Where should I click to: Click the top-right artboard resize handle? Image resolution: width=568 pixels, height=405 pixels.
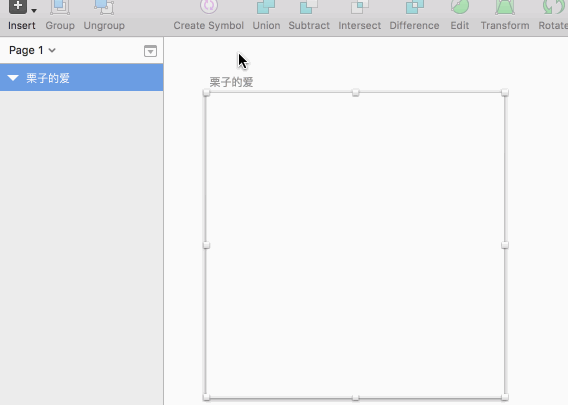(x=505, y=93)
